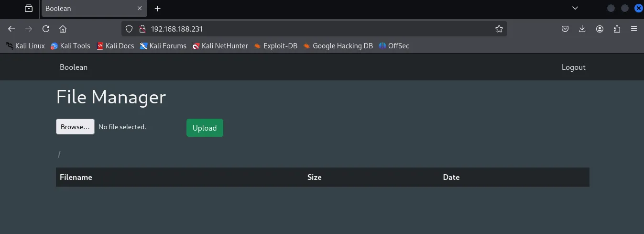Click Browse… to choose a file

(x=75, y=127)
